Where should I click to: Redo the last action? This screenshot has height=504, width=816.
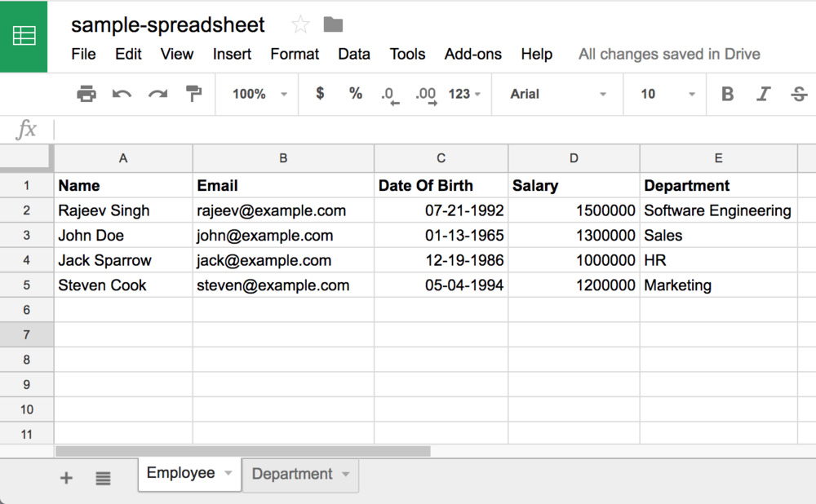157,94
